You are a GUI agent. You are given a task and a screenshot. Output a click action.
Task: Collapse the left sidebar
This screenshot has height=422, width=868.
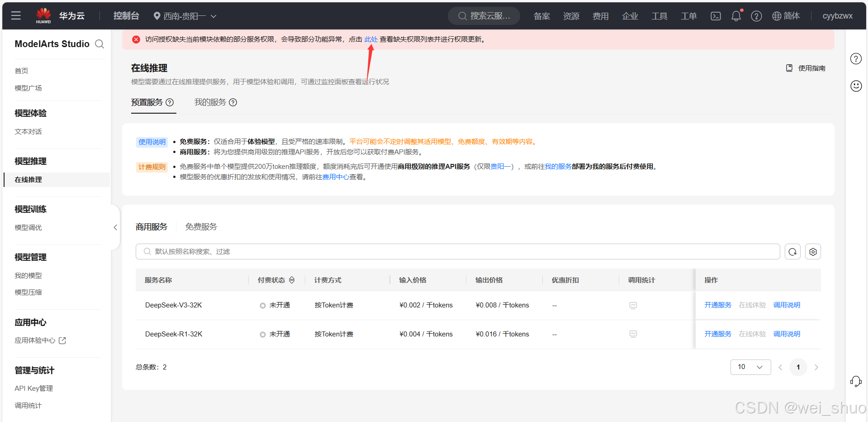(115, 227)
